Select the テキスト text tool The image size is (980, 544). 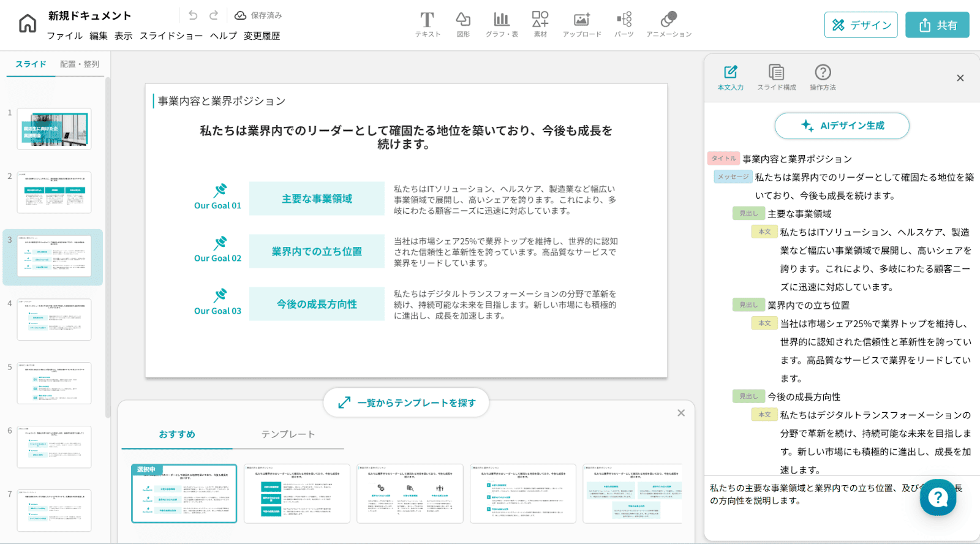click(x=427, y=25)
